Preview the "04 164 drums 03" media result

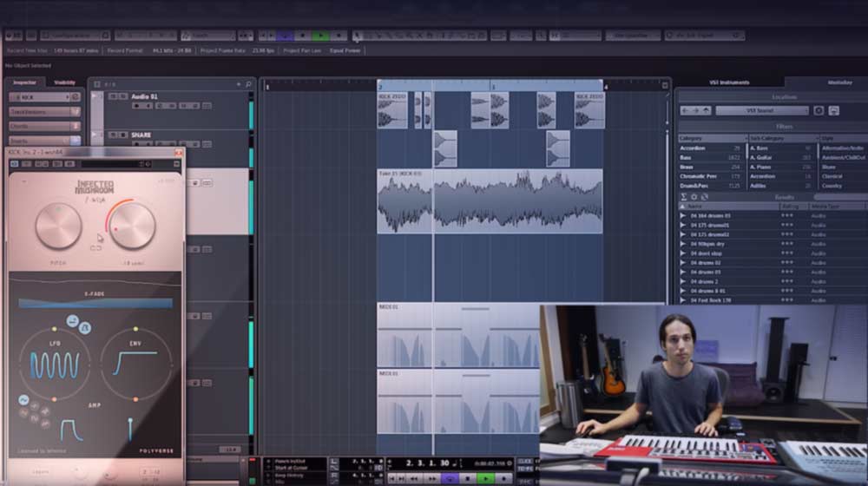pos(683,215)
